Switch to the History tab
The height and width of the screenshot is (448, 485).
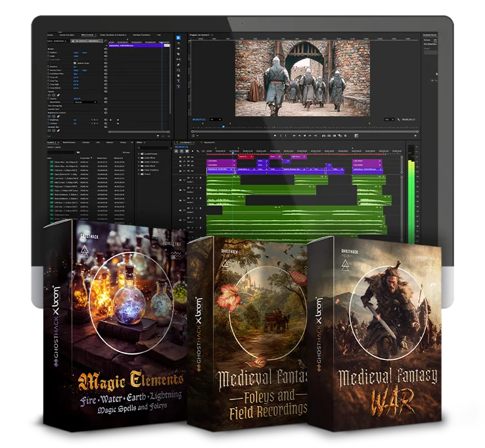coord(123,143)
